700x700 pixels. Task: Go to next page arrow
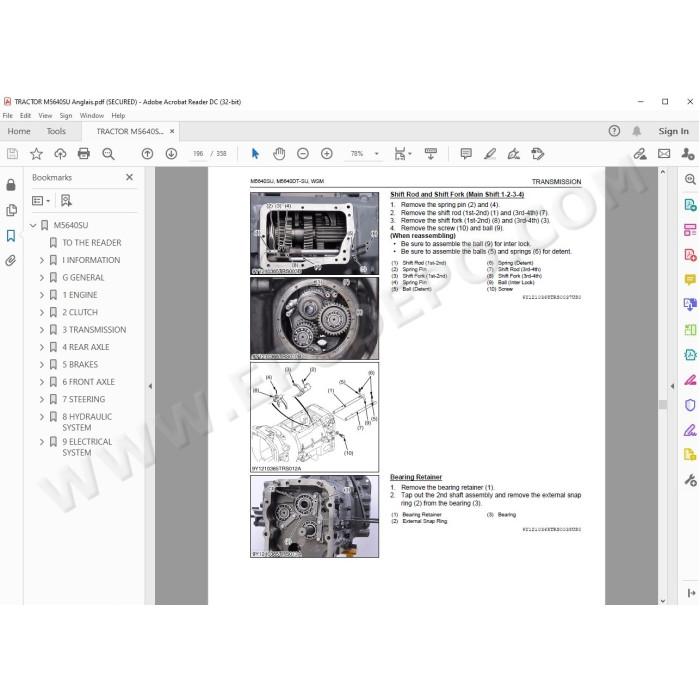coord(171,154)
